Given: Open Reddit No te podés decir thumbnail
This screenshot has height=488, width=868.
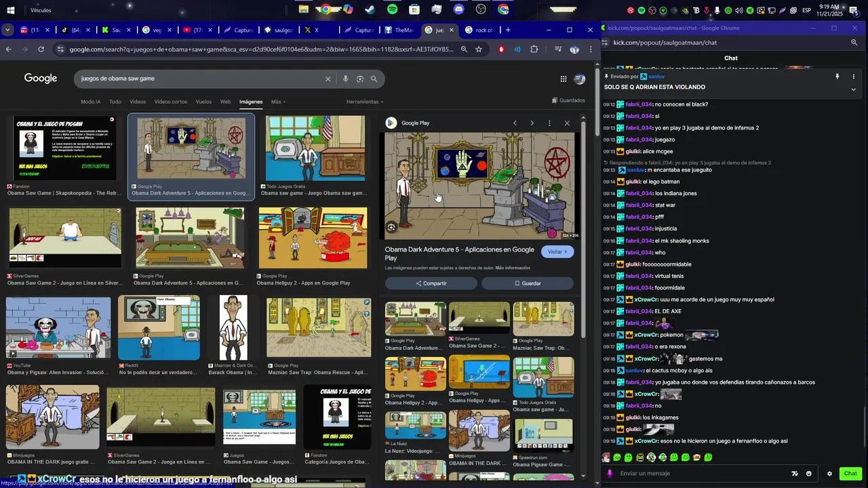Looking at the screenshot, I should tap(159, 328).
